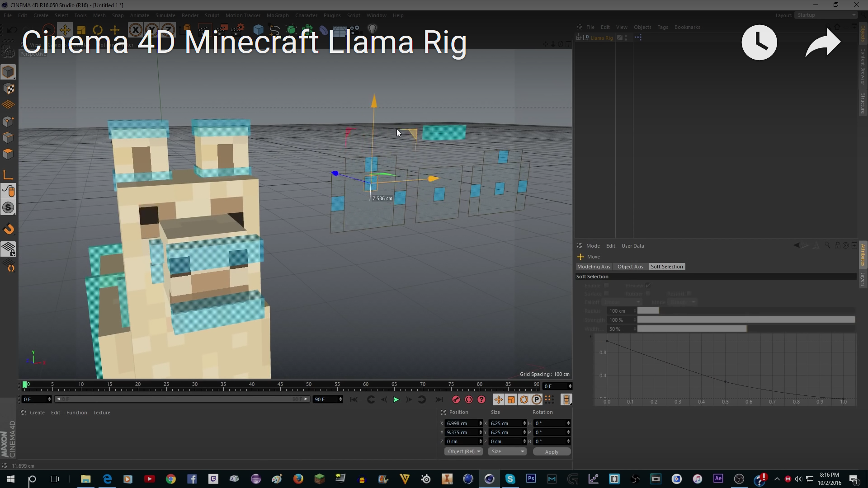The height and width of the screenshot is (488, 868).
Task: Switch to Modeling Axis tab
Action: (594, 267)
